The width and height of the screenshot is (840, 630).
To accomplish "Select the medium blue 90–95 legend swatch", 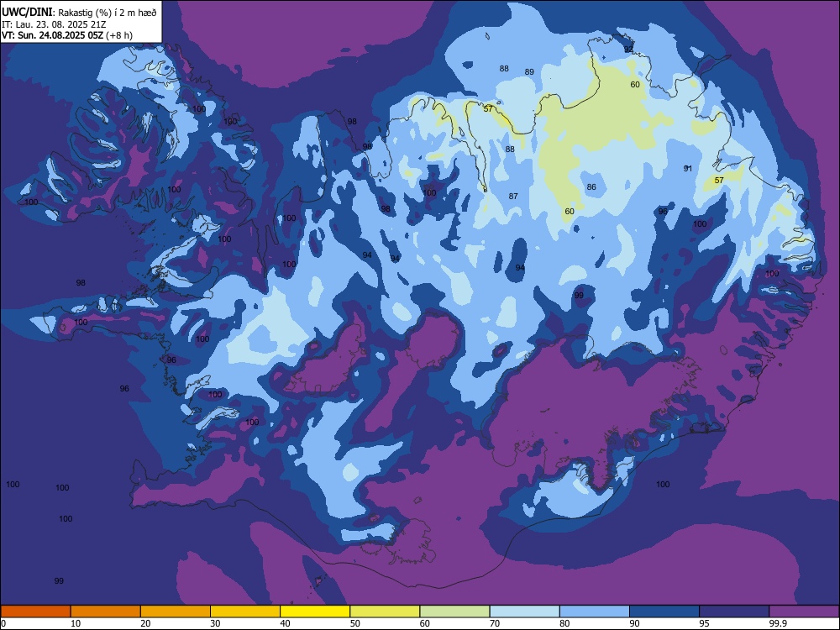I will point(664,612).
